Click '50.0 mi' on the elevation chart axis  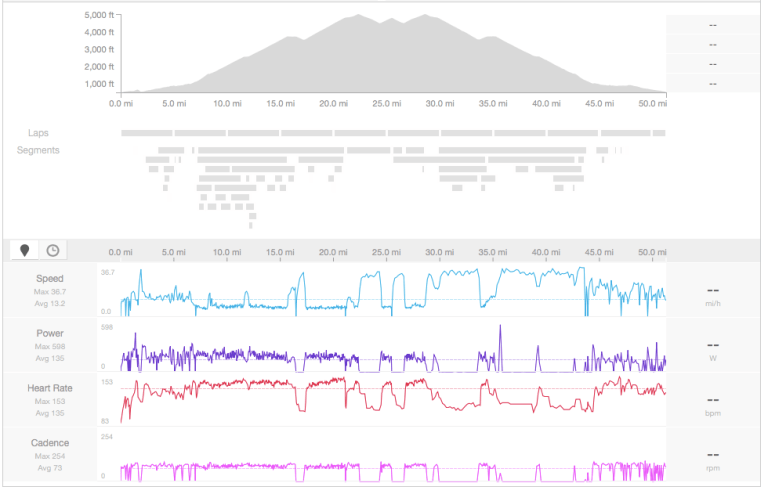652,103
